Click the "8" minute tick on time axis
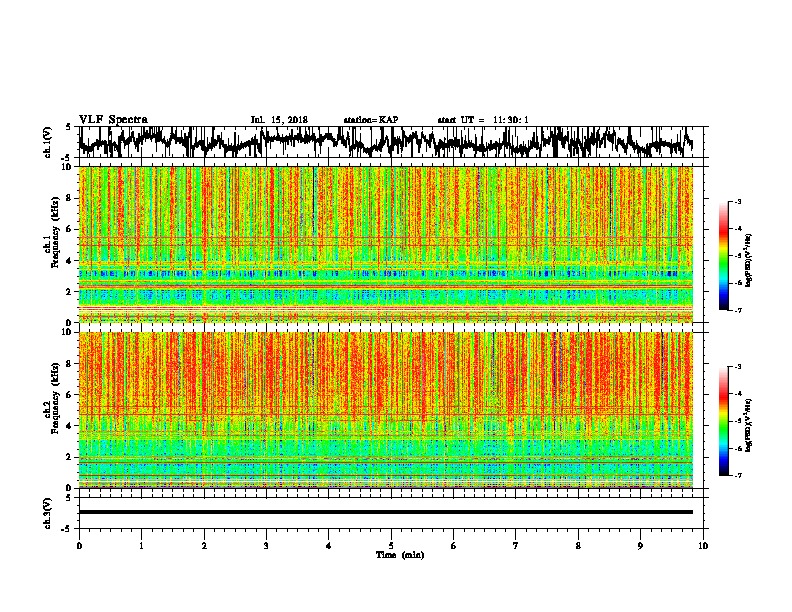Viewport: 792px width, 612px height. coord(578,546)
